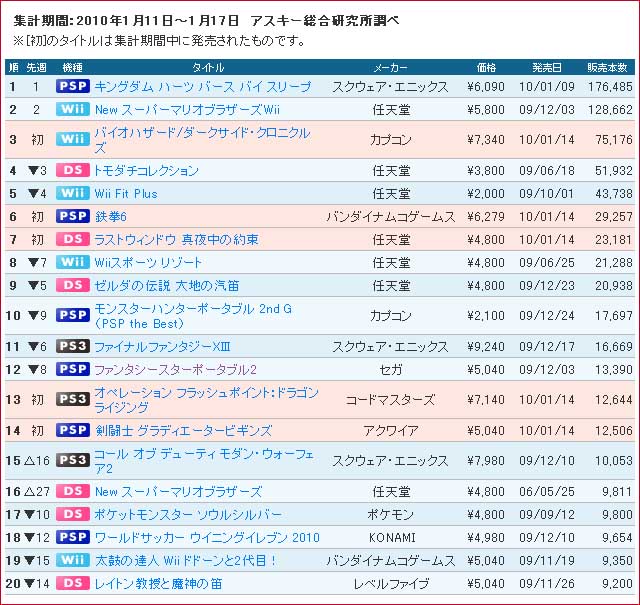Screen dimensions: 640x605
Task: Click Wii badge in バイオハザード row
Action: click(x=73, y=139)
